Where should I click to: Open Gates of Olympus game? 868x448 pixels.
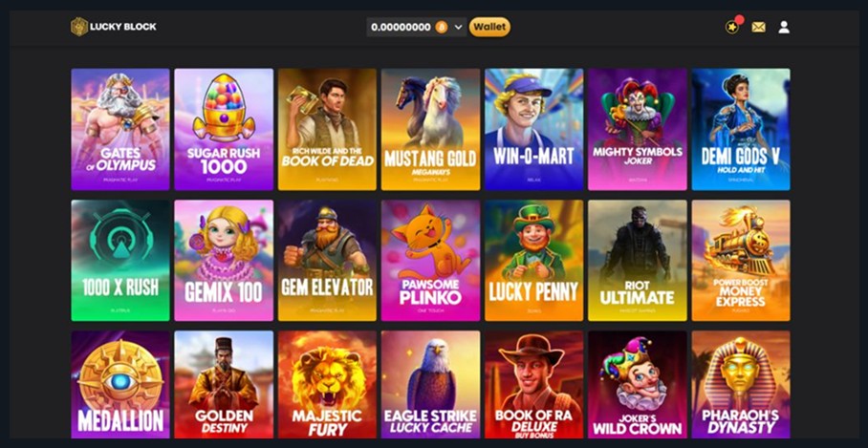120,129
